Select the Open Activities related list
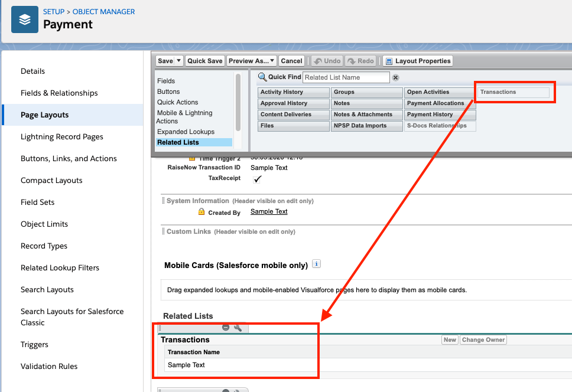Image resolution: width=572 pixels, height=392 pixels. (440, 92)
